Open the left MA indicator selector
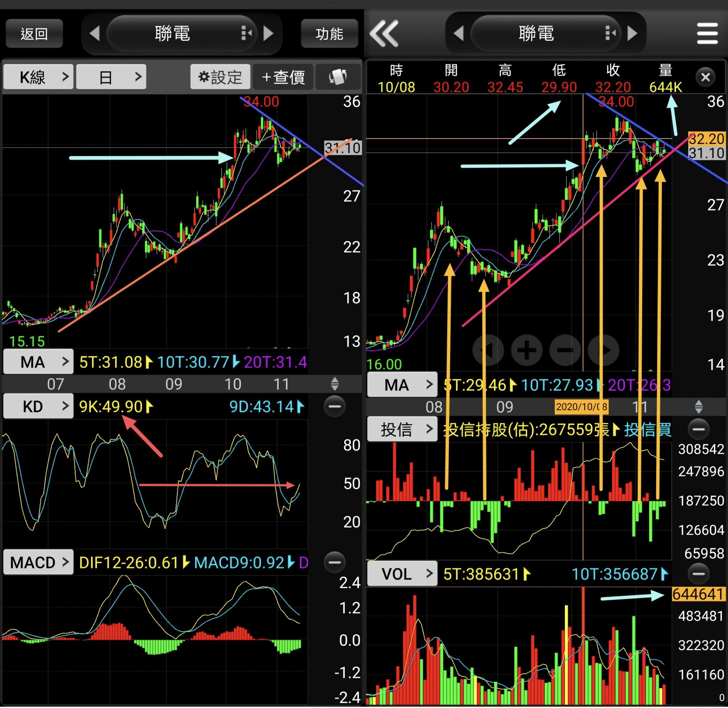 (x=39, y=362)
